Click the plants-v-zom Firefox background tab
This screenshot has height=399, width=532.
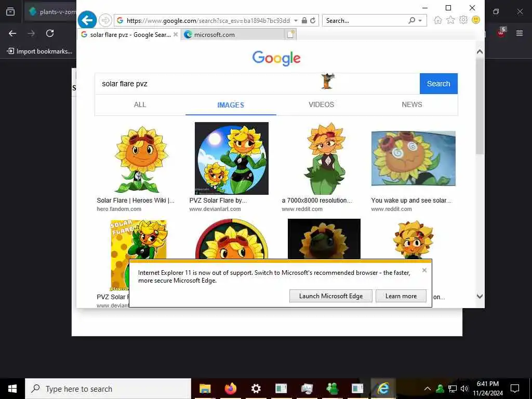[51, 12]
